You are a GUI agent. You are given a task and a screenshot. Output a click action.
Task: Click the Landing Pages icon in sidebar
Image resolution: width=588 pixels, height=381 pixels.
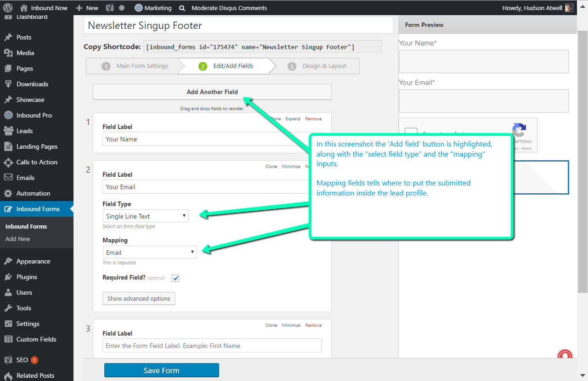pos(8,146)
